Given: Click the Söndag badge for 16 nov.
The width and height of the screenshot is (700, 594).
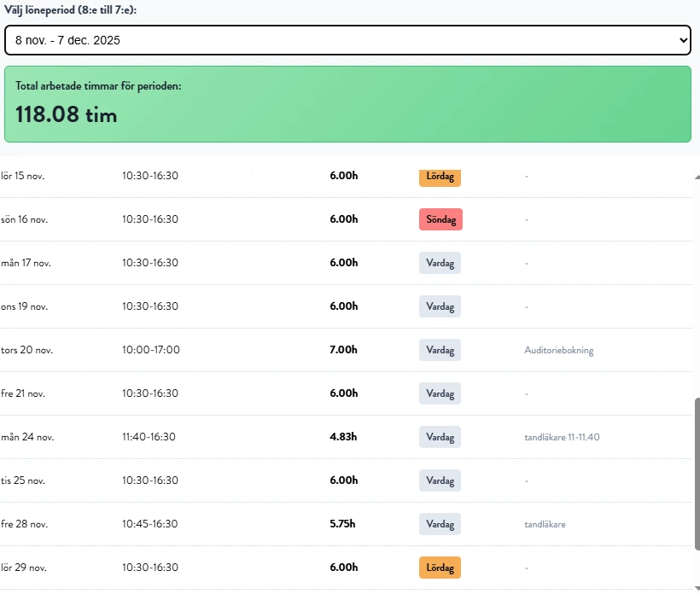Looking at the screenshot, I should click(x=440, y=219).
